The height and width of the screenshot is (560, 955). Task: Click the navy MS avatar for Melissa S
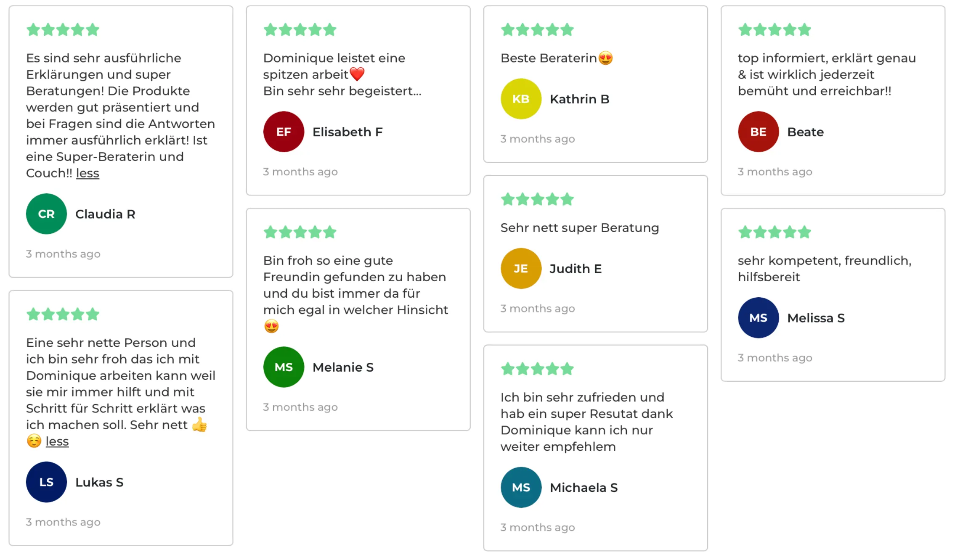(758, 318)
